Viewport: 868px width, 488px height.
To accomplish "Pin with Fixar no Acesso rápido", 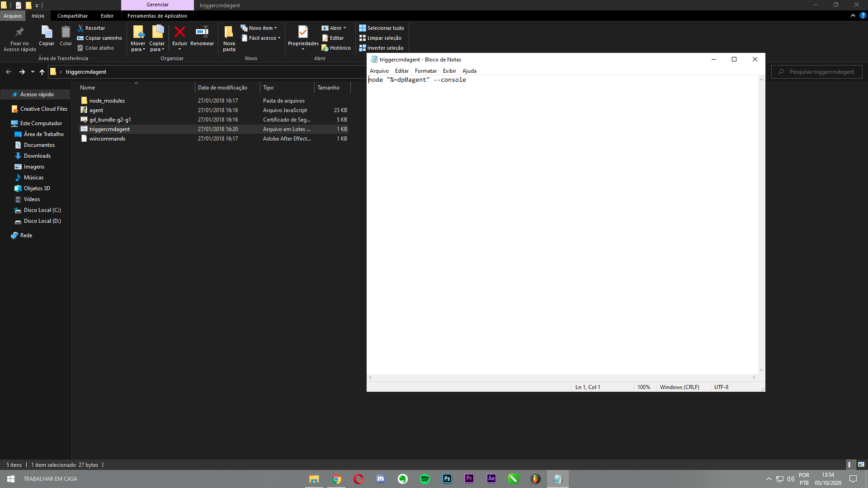I will pyautogui.click(x=19, y=39).
